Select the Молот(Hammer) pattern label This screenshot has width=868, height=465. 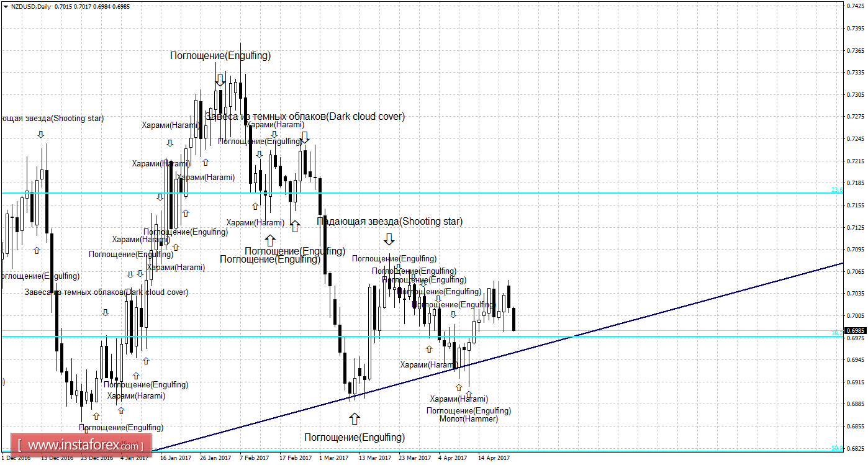468,419
